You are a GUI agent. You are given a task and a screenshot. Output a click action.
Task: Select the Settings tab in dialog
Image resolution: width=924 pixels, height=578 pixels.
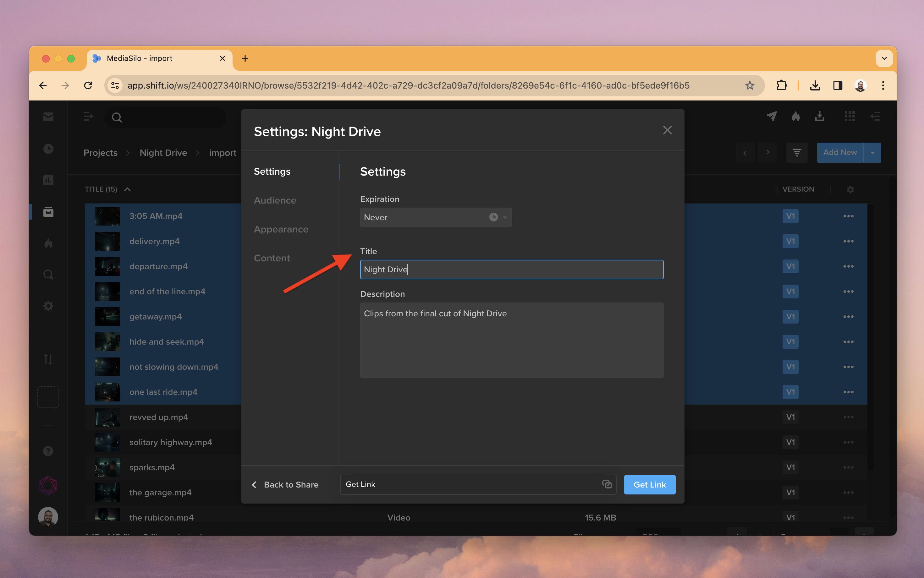click(x=272, y=172)
